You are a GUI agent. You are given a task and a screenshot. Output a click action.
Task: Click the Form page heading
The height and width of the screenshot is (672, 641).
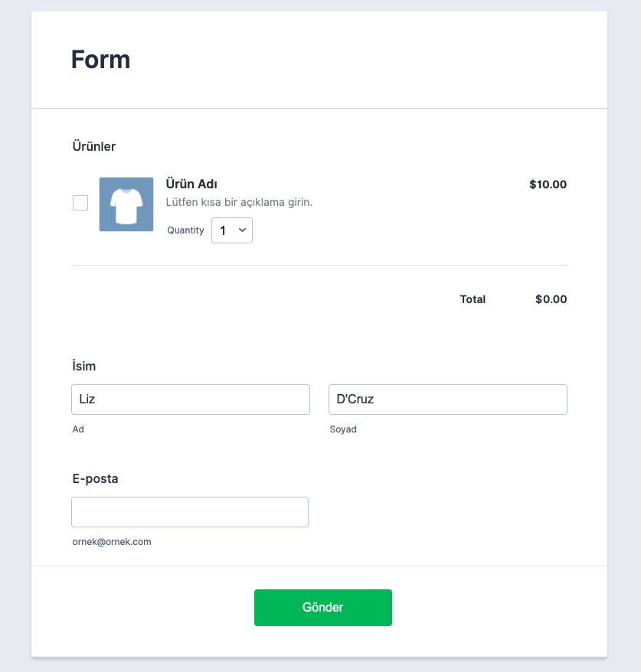pos(100,60)
